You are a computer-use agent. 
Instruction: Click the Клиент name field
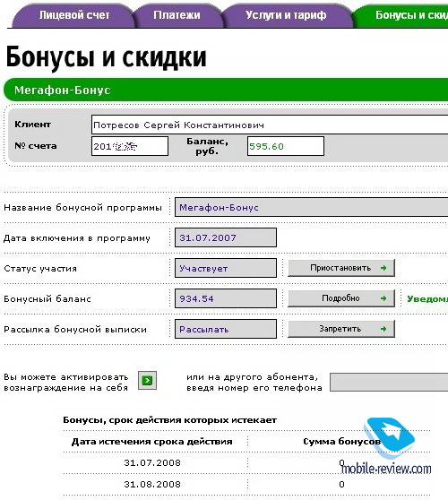click(270, 125)
